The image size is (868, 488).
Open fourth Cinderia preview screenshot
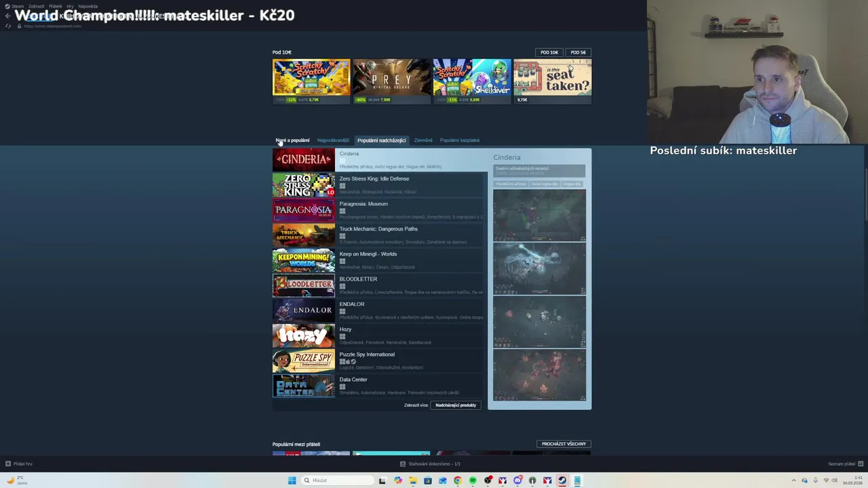539,375
